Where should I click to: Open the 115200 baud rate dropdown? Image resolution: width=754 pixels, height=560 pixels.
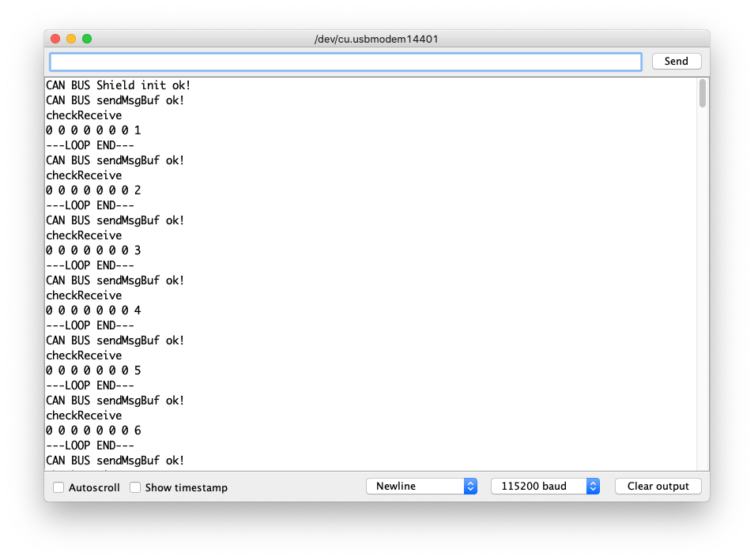pyautogui.click(x=545, y=486)
